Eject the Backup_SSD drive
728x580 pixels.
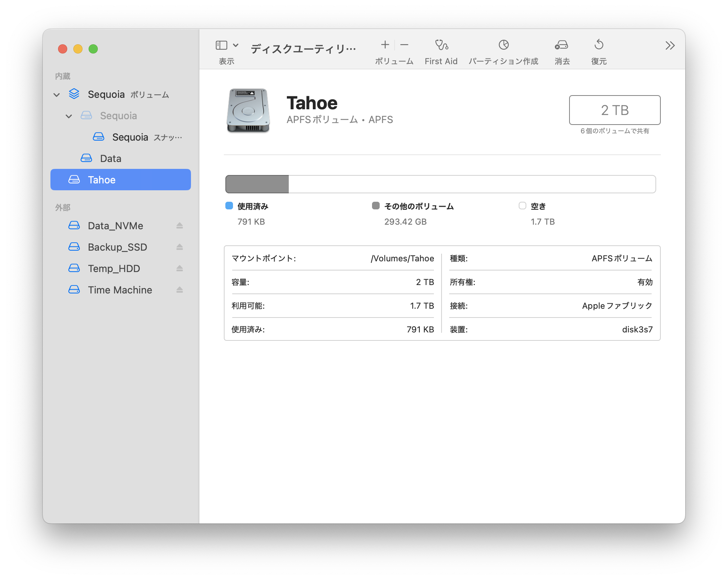pyautogui.click(x=180, y=247)
